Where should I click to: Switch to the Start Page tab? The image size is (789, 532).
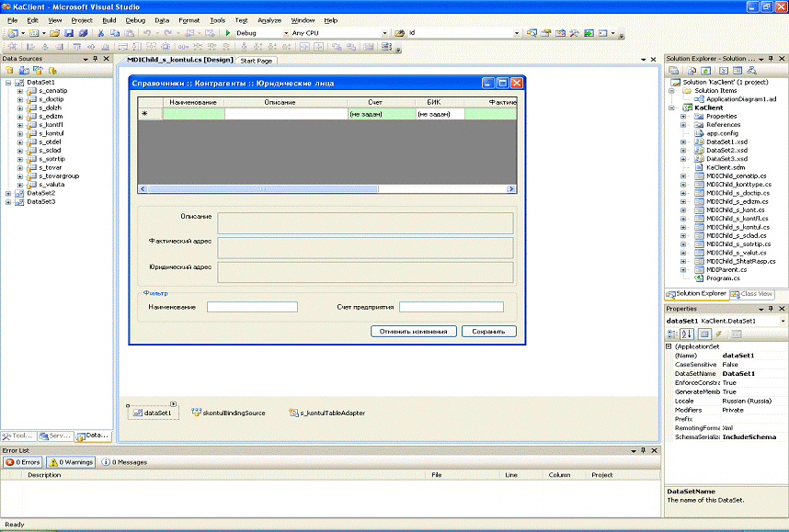tap(256, 61)
